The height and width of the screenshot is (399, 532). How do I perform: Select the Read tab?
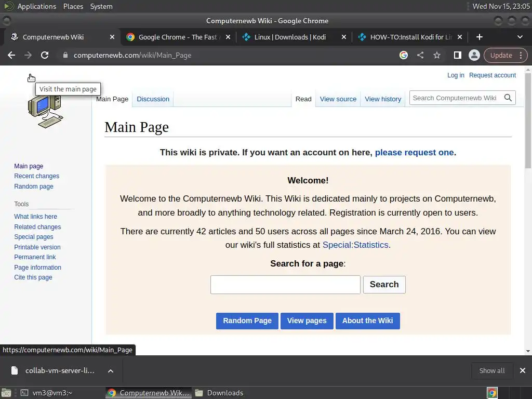[303, 99]
